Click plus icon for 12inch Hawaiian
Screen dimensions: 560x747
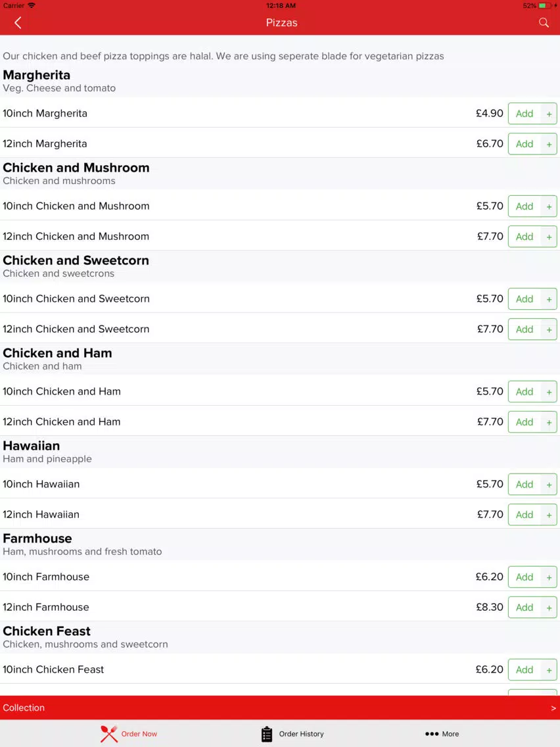[x=549, y=515]
